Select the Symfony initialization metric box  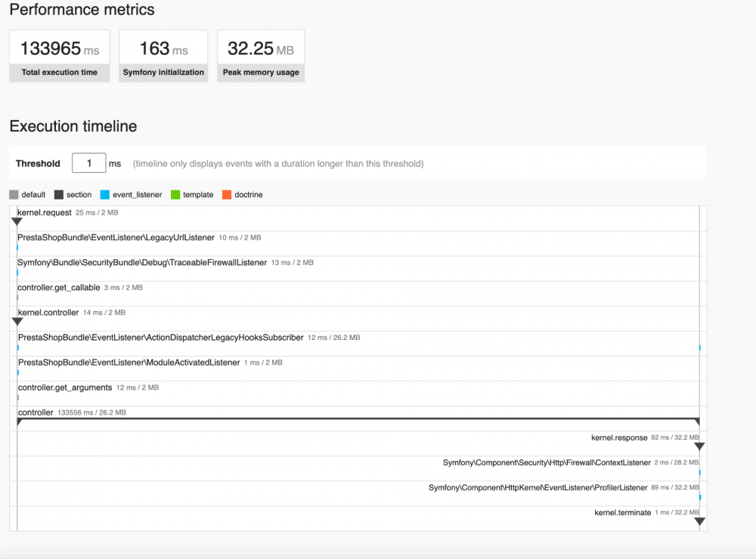pyautogui.click(x=163, y=56)
